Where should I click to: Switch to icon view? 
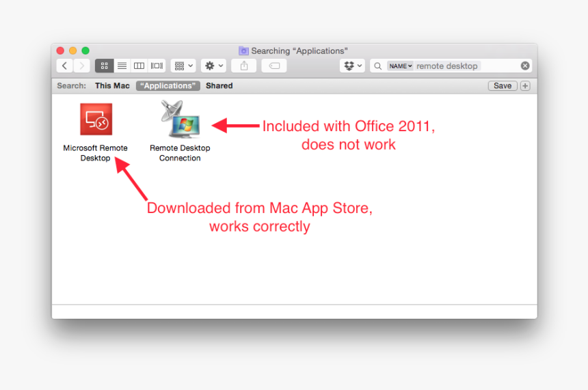click(x=104, y=66)
